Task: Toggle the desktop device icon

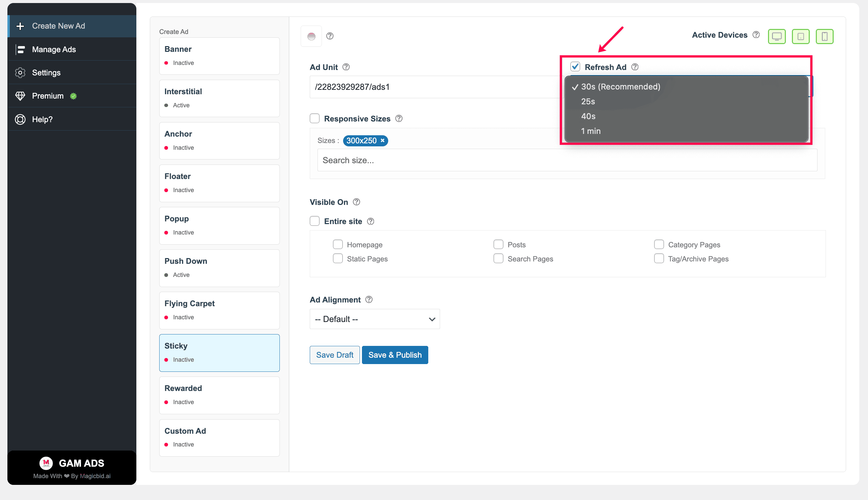Action: 777,36
